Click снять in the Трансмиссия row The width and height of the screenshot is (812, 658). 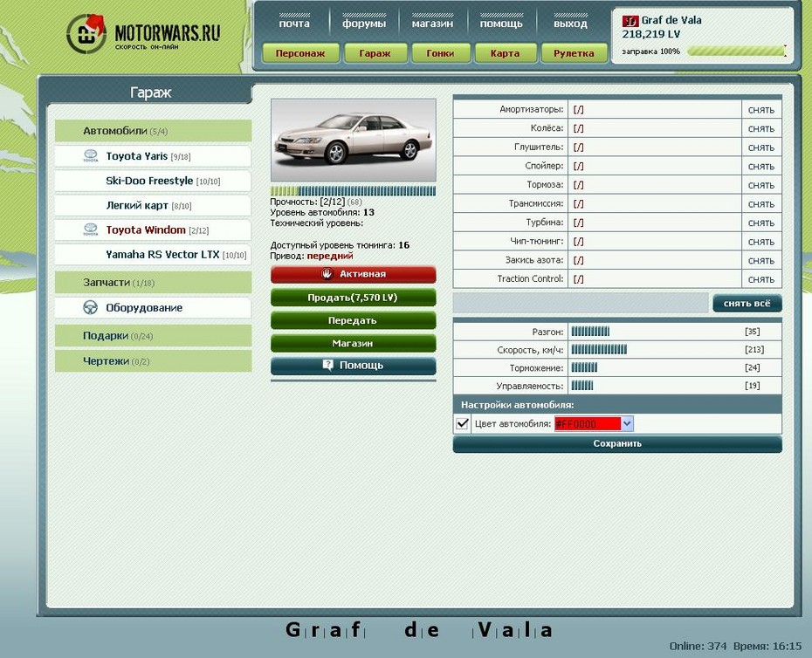761,204
